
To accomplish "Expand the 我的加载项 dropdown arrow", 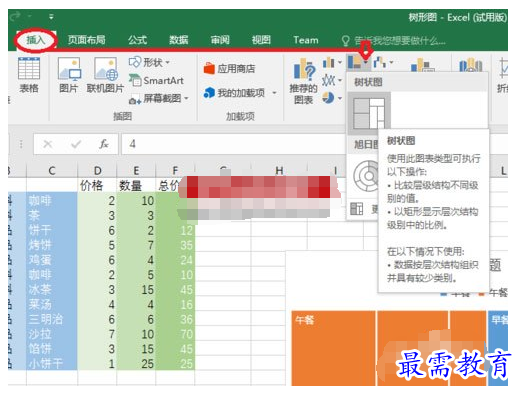I will tap(275, 93).
